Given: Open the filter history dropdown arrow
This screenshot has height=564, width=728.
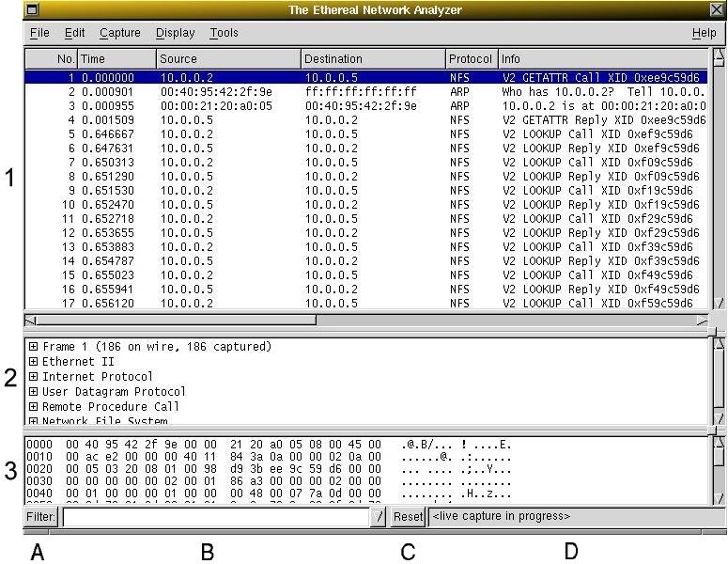Looking at the screenshot, I should tap(378, 516).
